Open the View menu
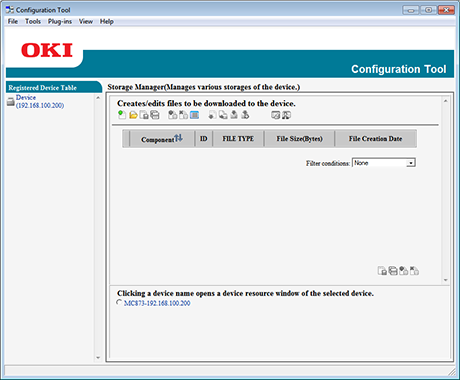The height and width of the screenshot is (380, 460). (x=86, y=21)
